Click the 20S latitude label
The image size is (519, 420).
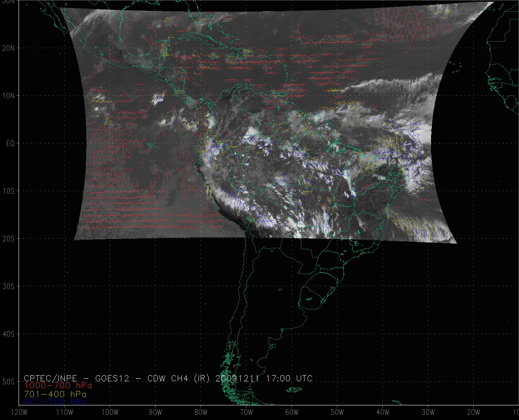[x=8, y=239]
